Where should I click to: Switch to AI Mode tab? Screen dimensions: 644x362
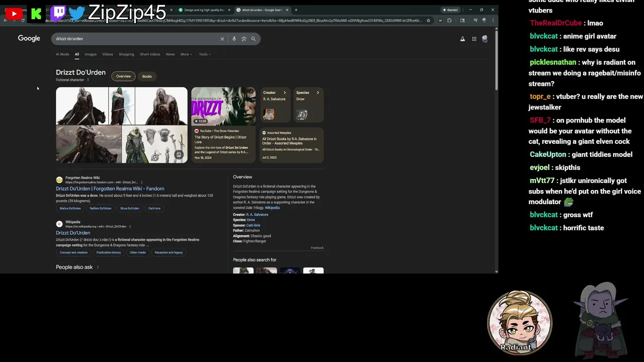[62, 54]
